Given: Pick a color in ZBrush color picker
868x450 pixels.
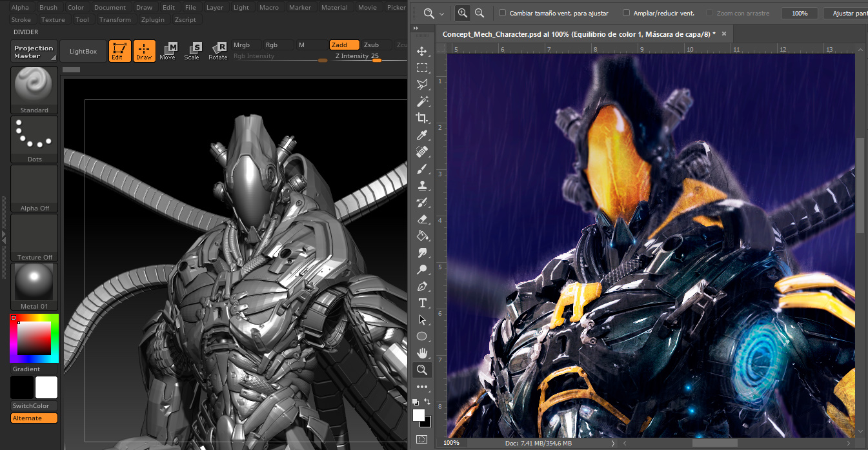Looking at the screenshot, I should (34, 338).
